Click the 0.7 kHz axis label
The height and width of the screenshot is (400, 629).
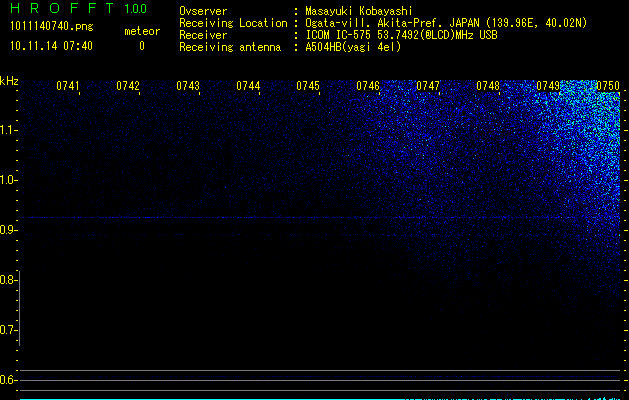(8, 330)
